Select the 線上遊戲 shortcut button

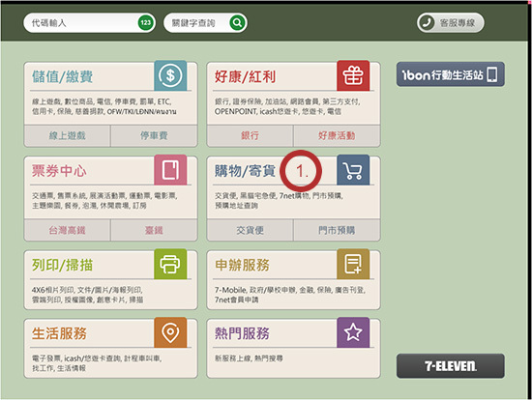tap(67, 136)
